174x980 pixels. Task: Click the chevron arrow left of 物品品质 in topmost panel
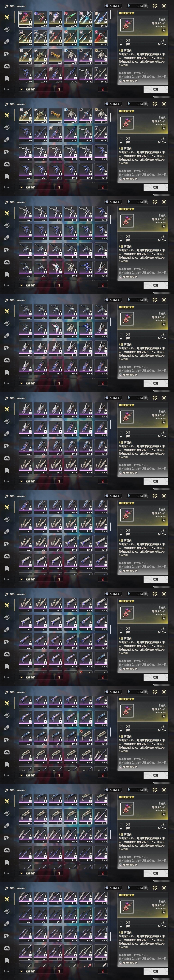pyautogui.click(x=22, y=89)
